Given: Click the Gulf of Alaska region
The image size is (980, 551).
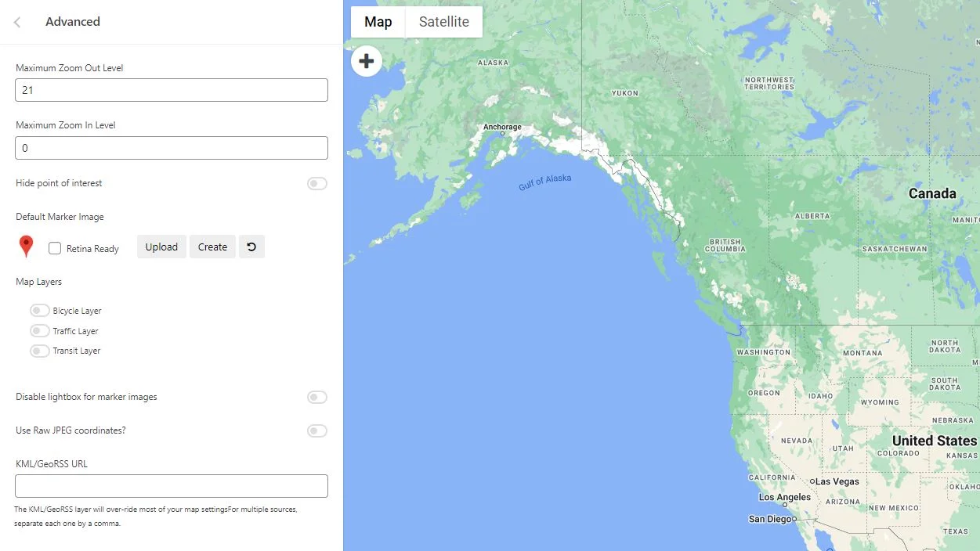Looking at the screenshot, I should pyautogui.click(x=546, y=182).
